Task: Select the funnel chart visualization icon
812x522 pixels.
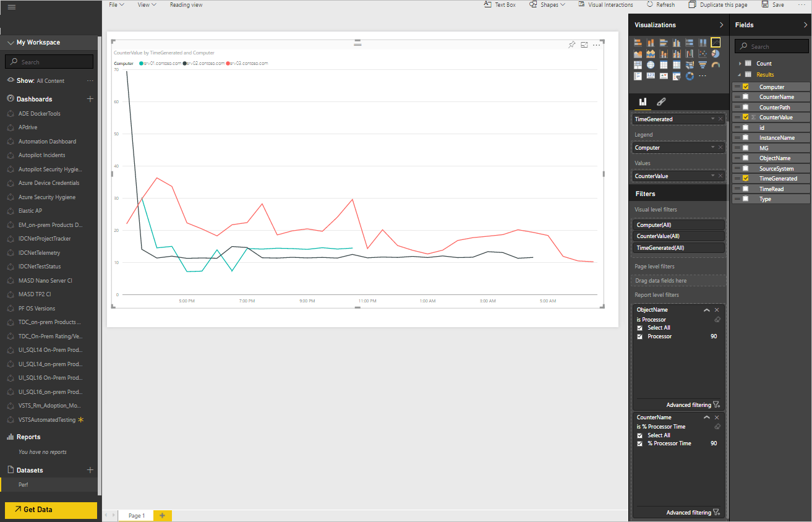Action: click(703, 65)
